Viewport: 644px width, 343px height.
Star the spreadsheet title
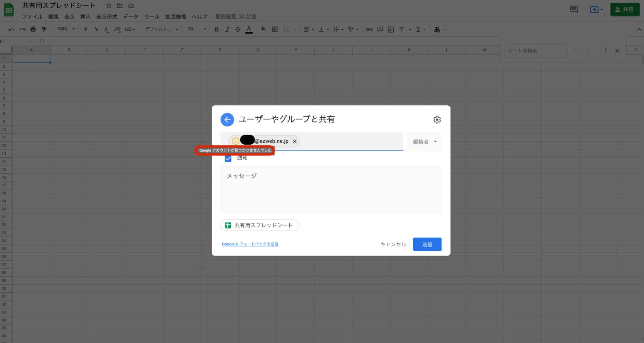tap(109, 6)
